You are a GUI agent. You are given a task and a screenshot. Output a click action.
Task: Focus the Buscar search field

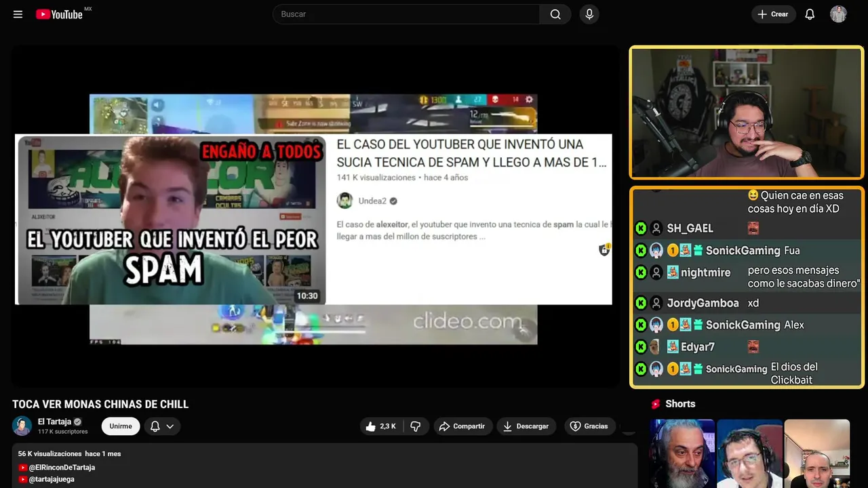[407, 14]
